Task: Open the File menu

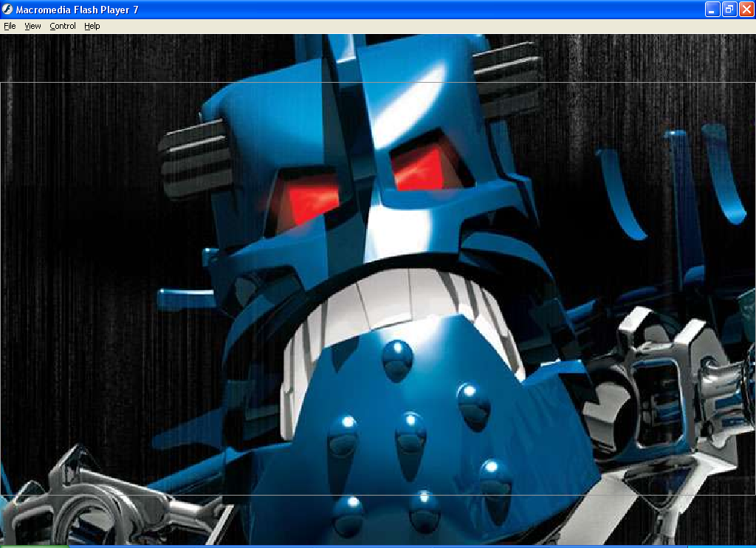Action: pos(10,26)
